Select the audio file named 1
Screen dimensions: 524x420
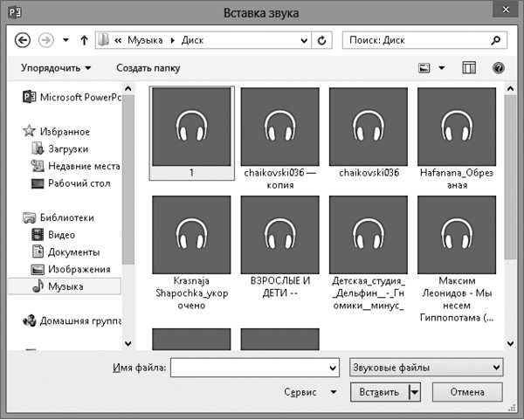191,126
